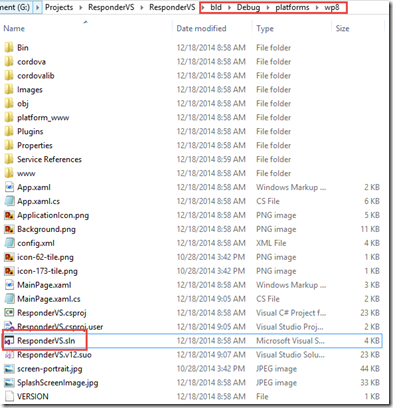Click the Visual Studio Solu... type cell
Image resolution: width=393 pixels, height=408 pixels.
point(290,355)
